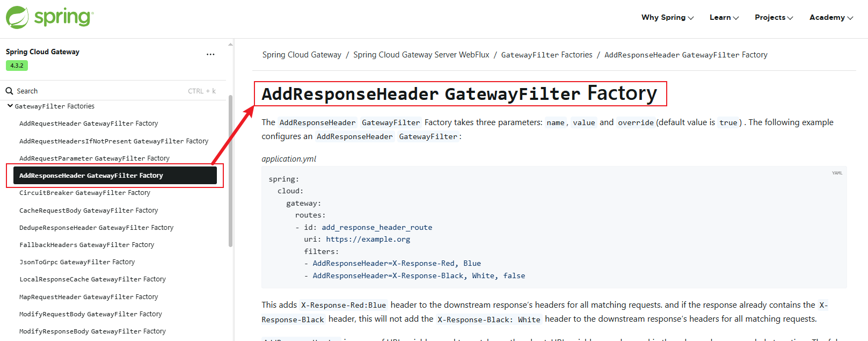Click the inline code override in paragraph
The image size is (868, 341).
click(636, 123)
